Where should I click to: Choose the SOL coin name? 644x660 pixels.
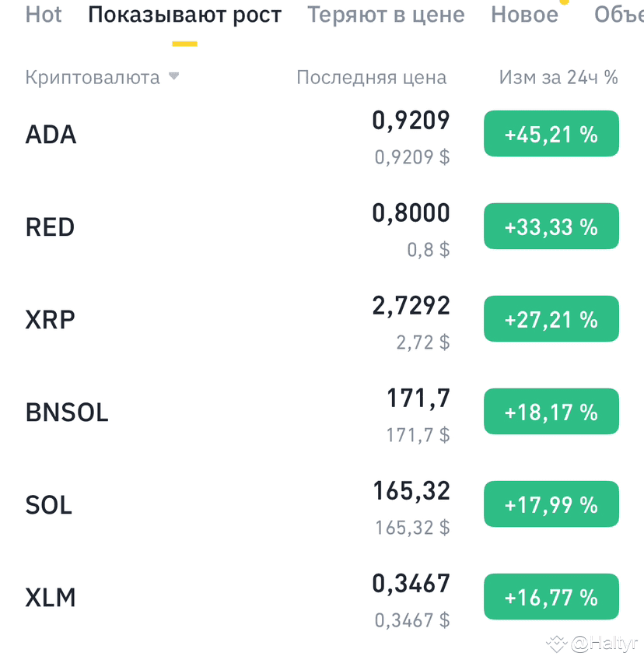tap(49, 505)
